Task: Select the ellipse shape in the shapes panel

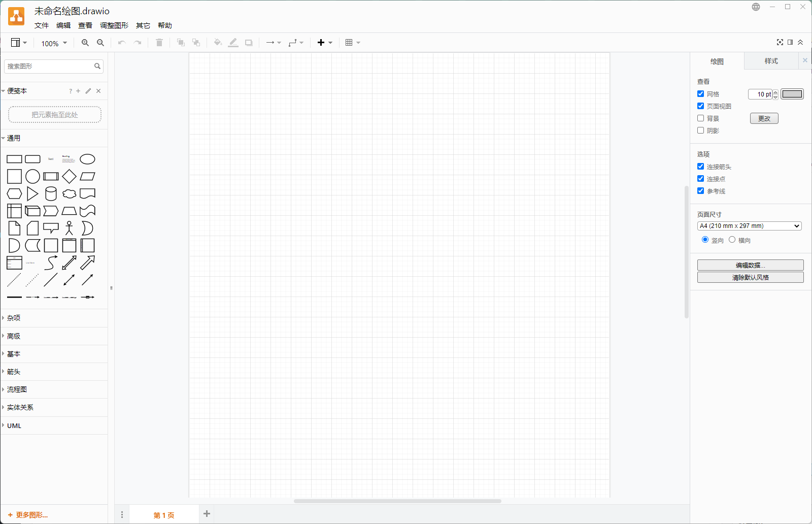Action: pyautogui.click(x=87, y=159)
